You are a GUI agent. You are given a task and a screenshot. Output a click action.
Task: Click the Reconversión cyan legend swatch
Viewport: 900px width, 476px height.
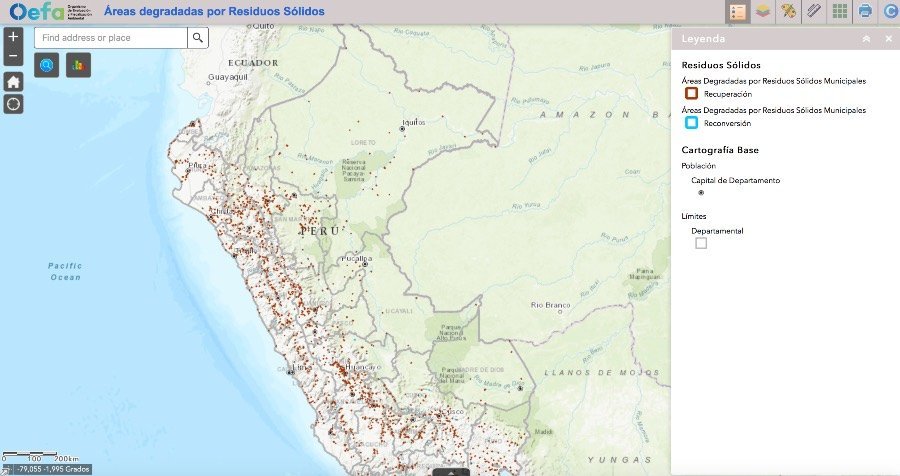click(x=691, y=123)
